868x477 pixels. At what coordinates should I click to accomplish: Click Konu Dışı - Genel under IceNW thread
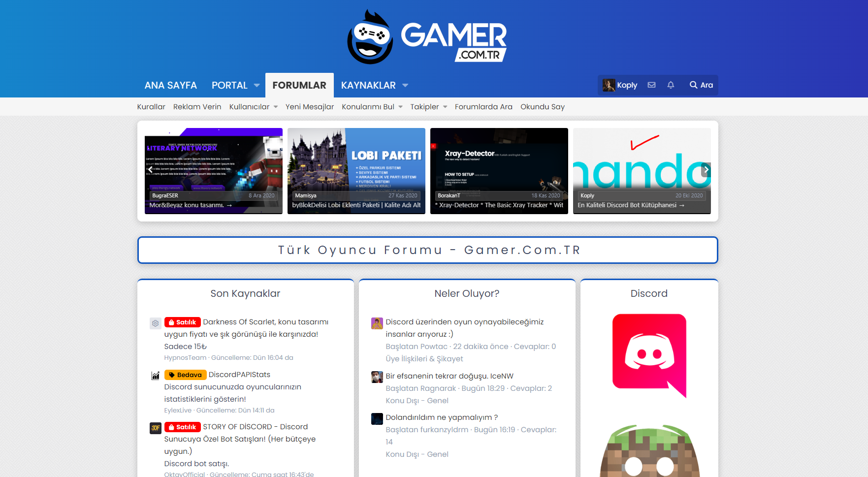tap(417, 401)
